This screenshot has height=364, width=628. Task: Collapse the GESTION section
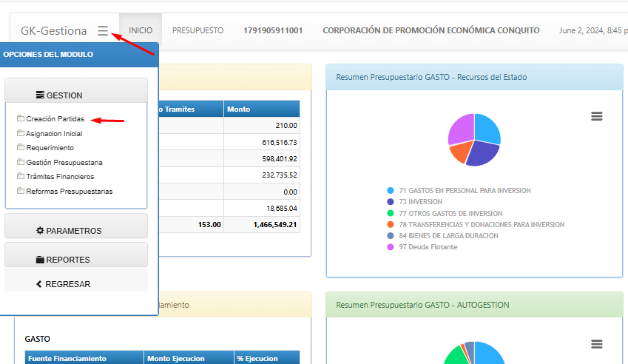[76, 91]
